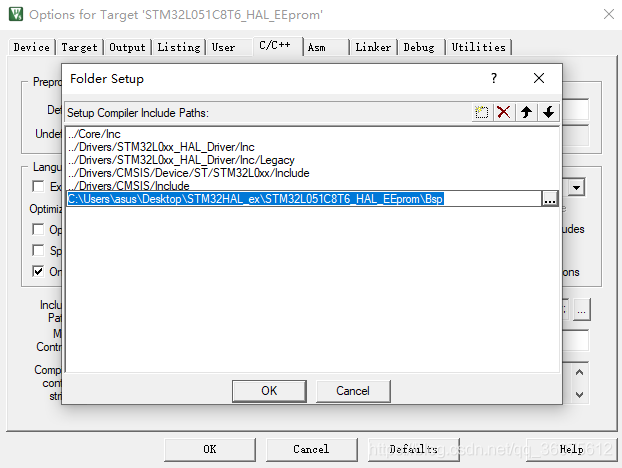
Task: Toggle the 'Sp' checkbox
Action: tap(38, 250)
